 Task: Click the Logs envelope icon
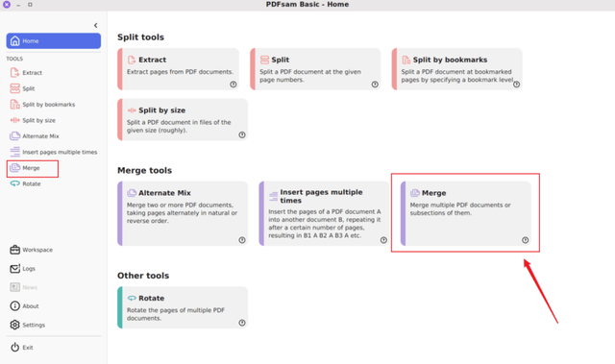15,268
